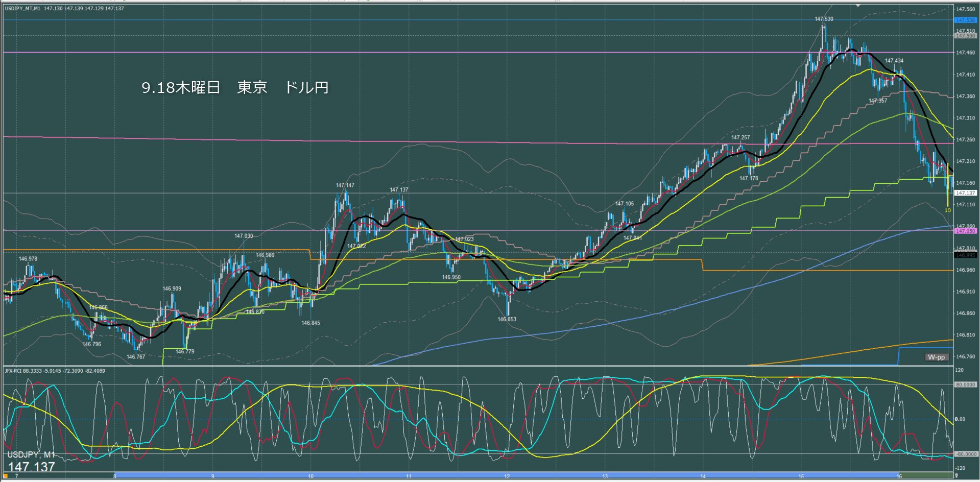Select the pink 147.050 price level tag
The width and height of the screenshot is (980, 482).
click(965, 231)
